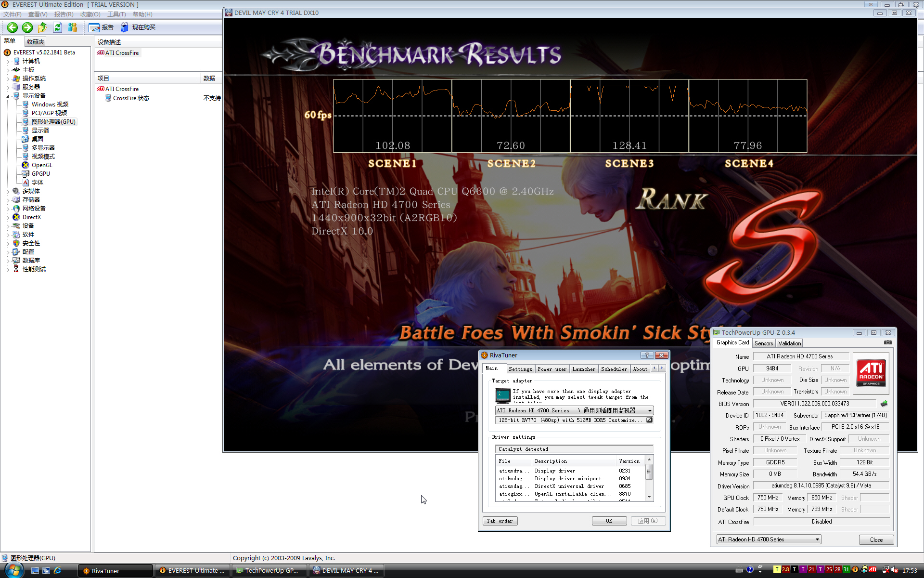Open the About tab in RivaTuner
924x578 pixels.
click(x=640, y=369)
